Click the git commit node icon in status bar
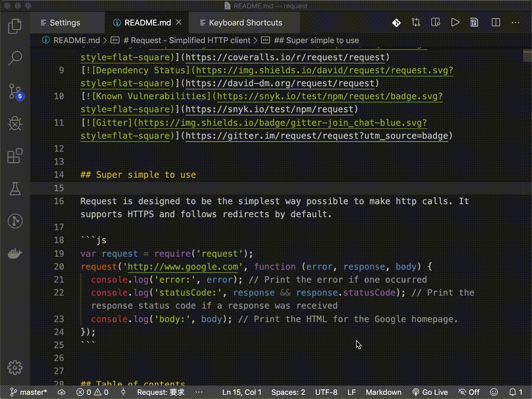 coord(123,392)
